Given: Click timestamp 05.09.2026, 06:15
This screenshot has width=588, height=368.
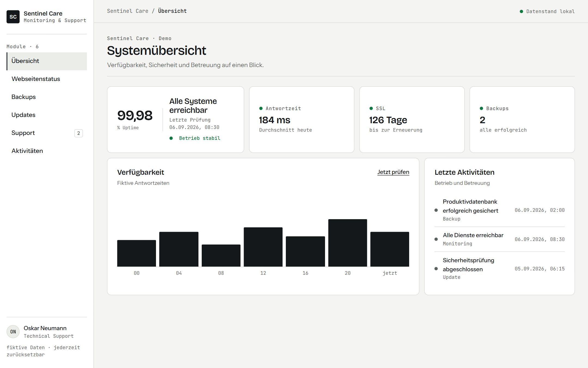Looking at the screenshot, I should (540, 269).
